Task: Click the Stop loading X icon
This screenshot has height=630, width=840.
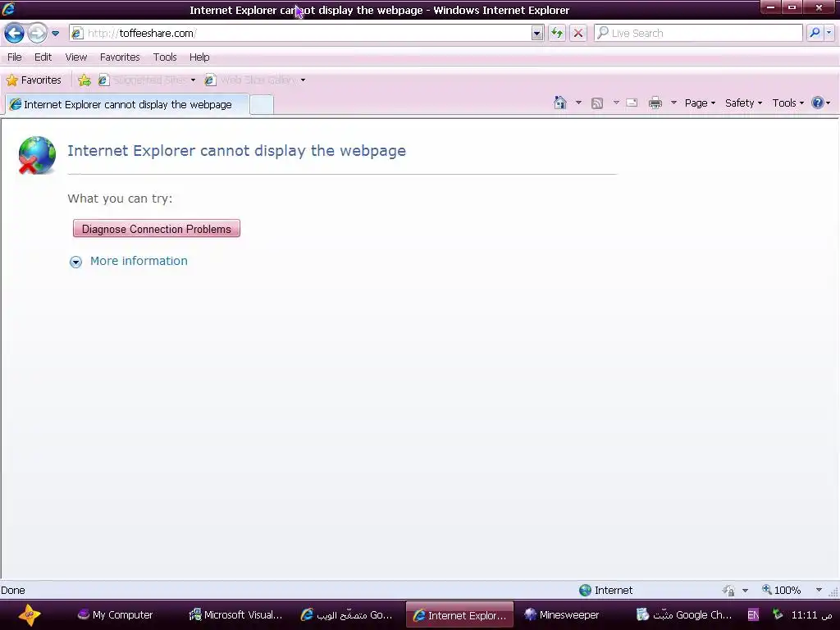Action: click(578, 33)
